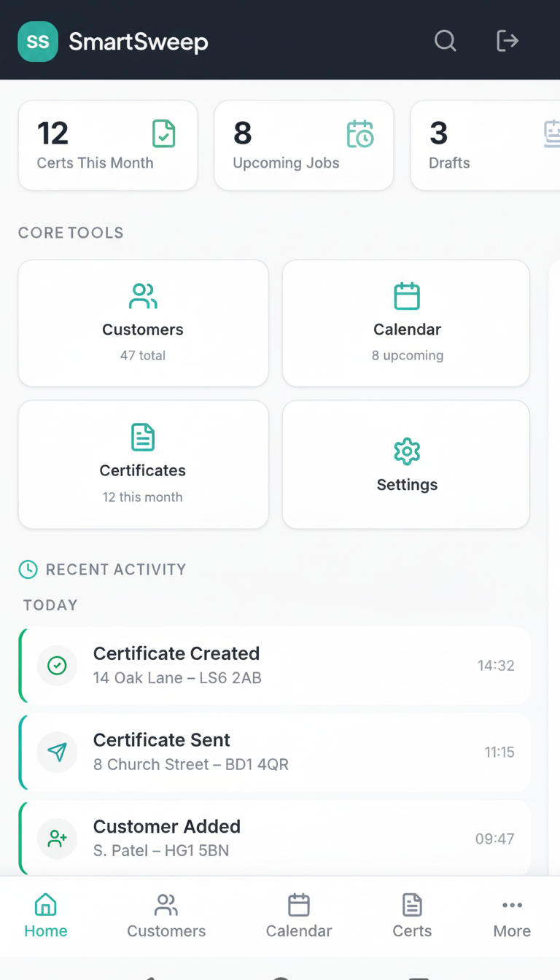Click the 09:47 timestamp
Image resolution: width=560 pixels, height=980 pixels.
(x=495, y=839)
